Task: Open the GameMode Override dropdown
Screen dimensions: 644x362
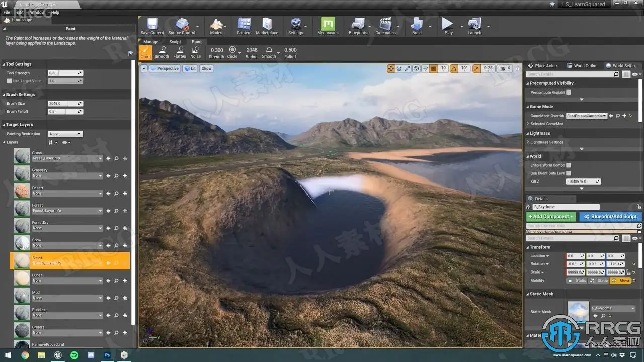Action: click(x=587, y=116)
